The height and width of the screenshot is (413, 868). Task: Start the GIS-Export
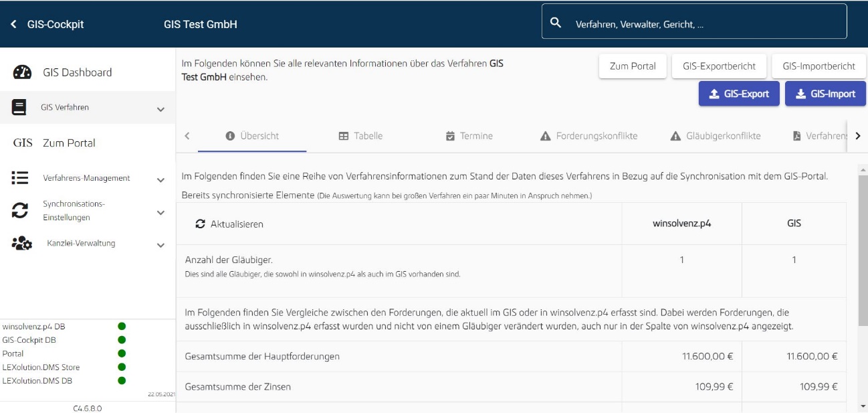point(739,94)
